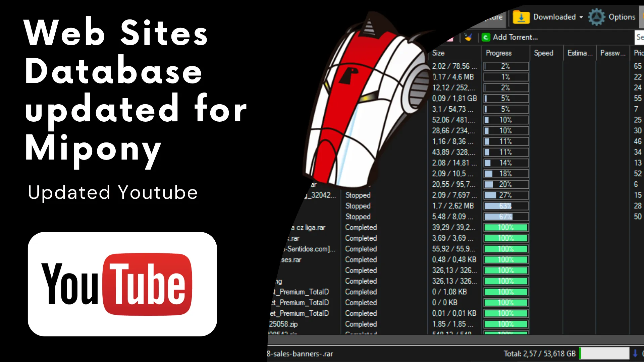Click the 1% progress bar

coord(506,77)
